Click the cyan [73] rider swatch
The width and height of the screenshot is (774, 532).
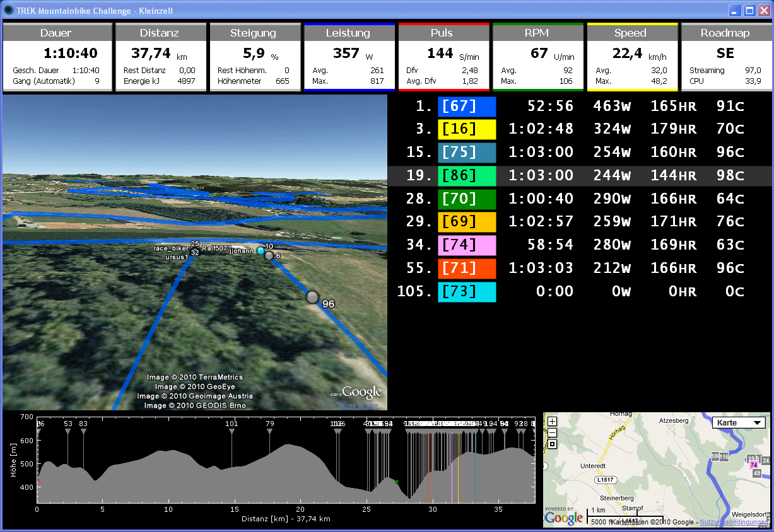(467, 292)
